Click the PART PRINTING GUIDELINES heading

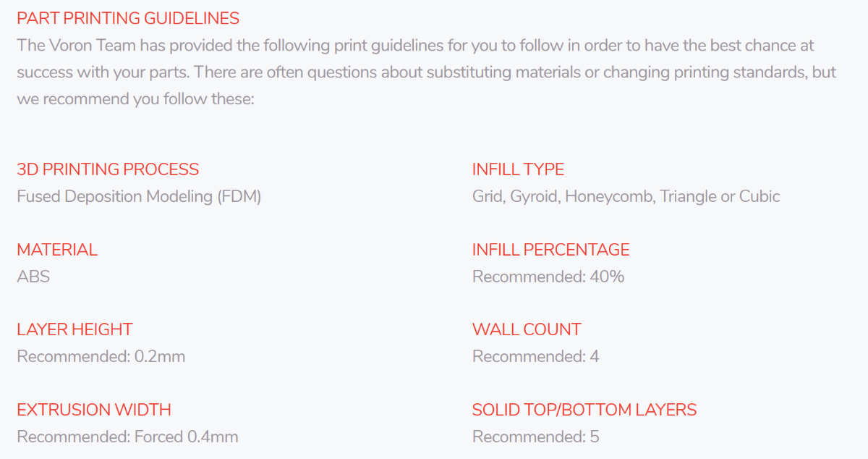128,18
